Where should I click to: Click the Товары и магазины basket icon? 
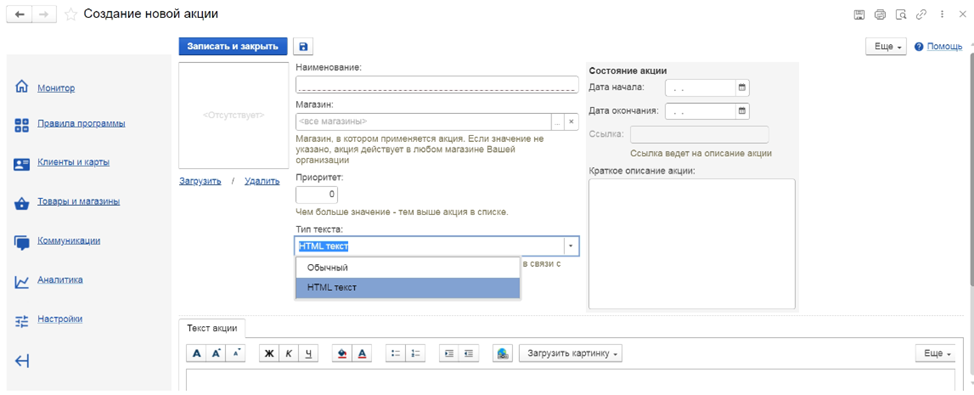point(22,204)
